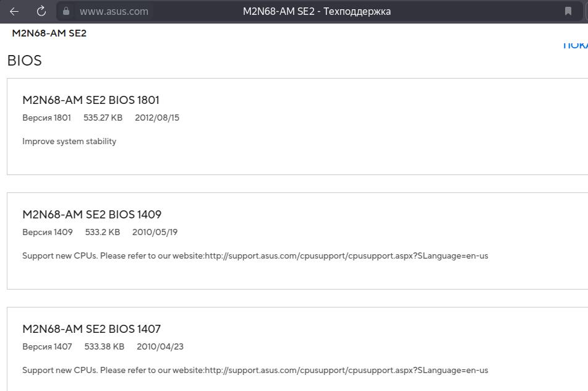
Task: Click the site security lock icon
Action: [67, 11]
